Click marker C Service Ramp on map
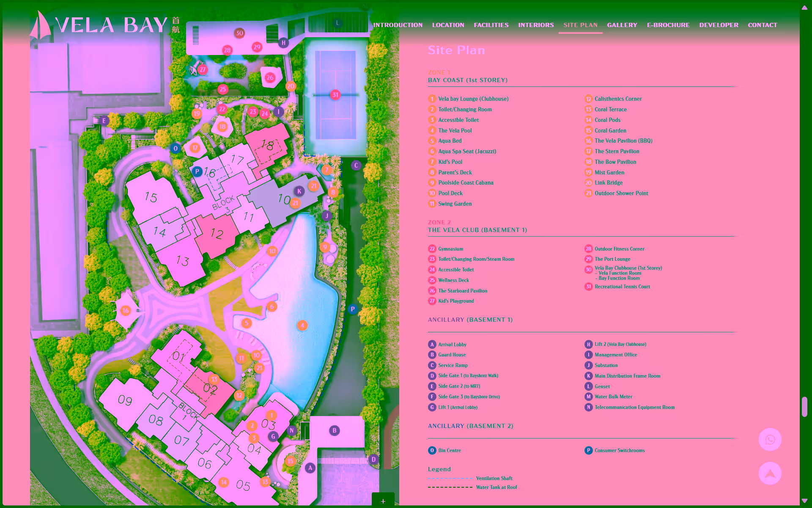The height and width of the screenshot is (508, 812). click(x=356, y=165)
